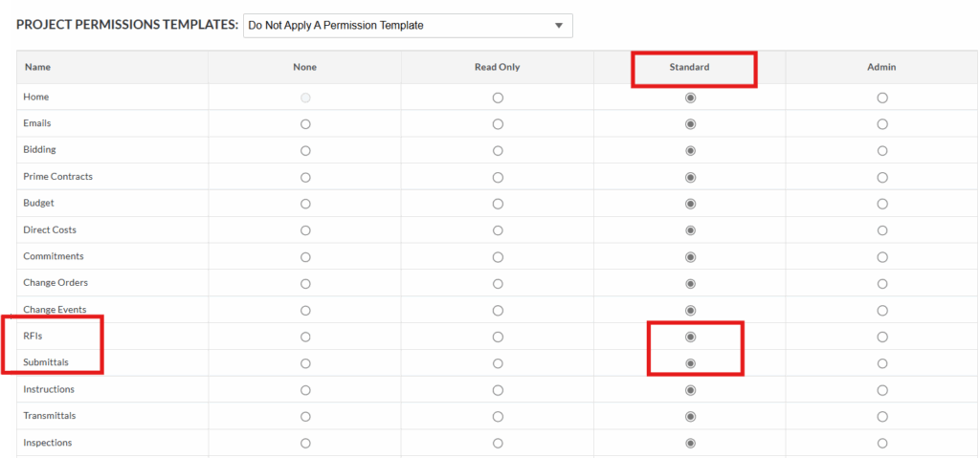980x458 pixels.
Task: Click the Name column header
Action: point(37,68)
